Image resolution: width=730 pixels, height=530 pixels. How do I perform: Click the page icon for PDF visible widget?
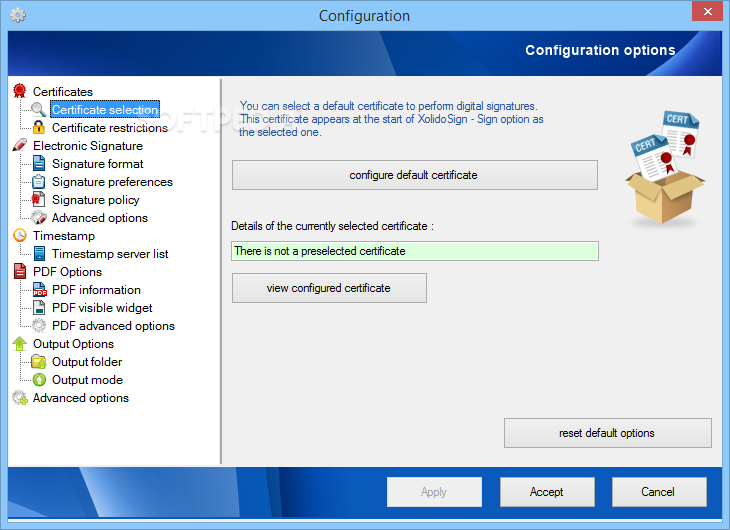(x=39, y=307)
